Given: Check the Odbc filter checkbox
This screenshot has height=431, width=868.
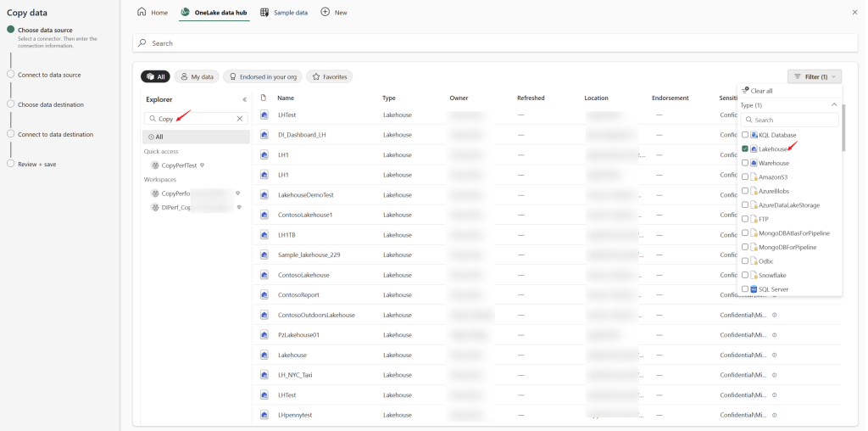Looking at the screenshot, I should (x=745, y=261).
